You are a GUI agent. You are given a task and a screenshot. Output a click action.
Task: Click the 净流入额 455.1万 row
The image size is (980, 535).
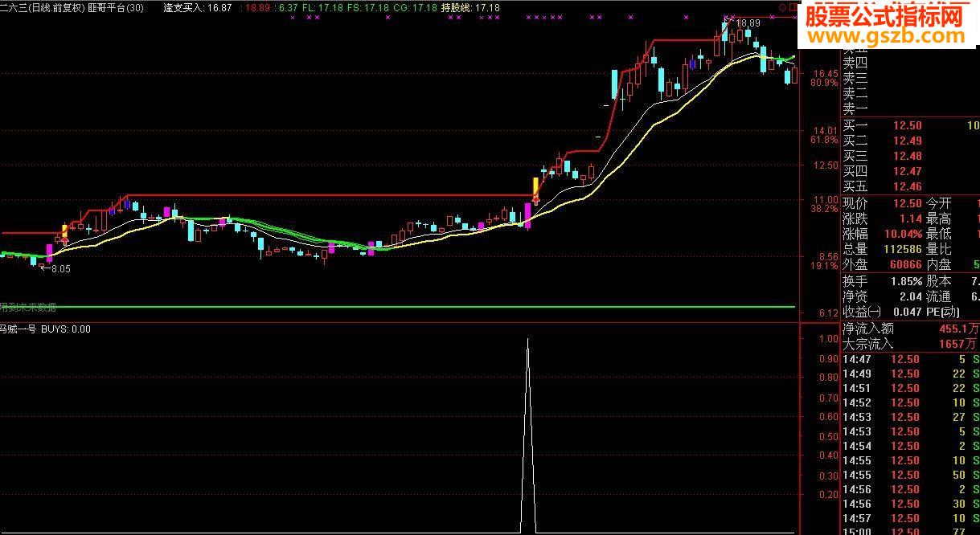[910, 329]
